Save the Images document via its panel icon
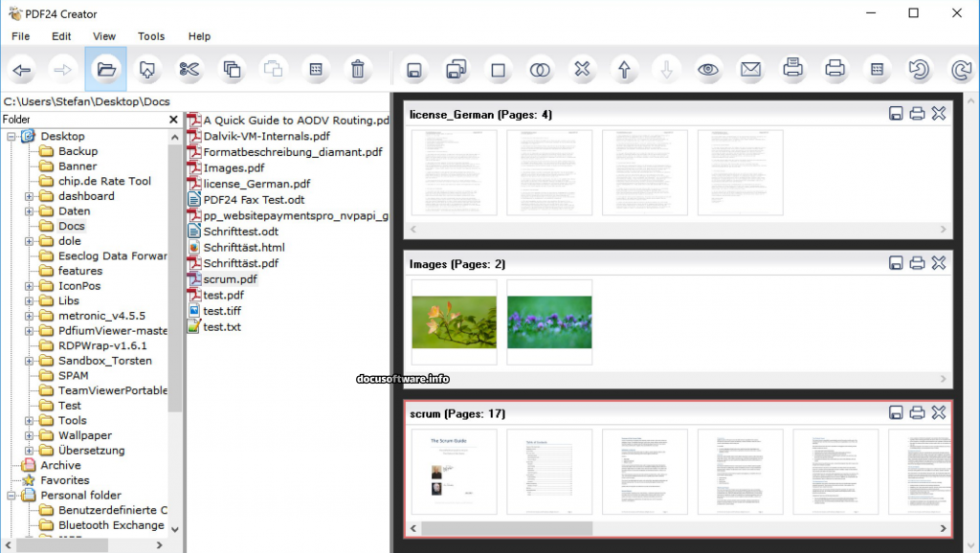980x553 pixels. pos(896,263)
